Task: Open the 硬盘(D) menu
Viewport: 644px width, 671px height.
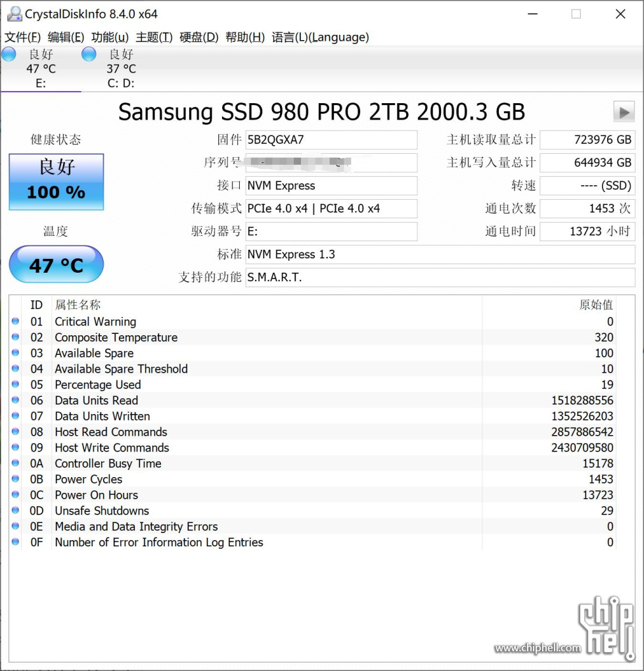Action: (199, 37)
